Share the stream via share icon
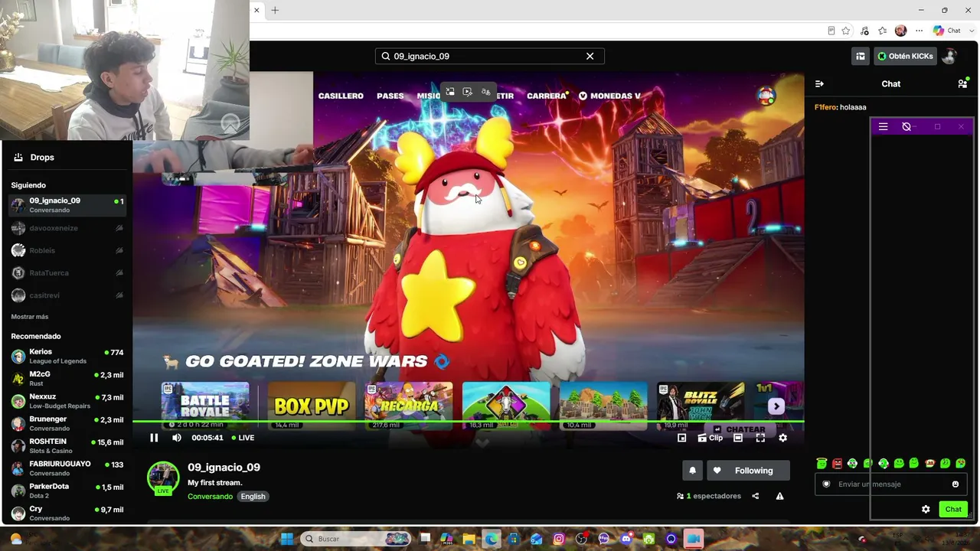The height and width of the screenshot is (551, 980). coord(755,496)
